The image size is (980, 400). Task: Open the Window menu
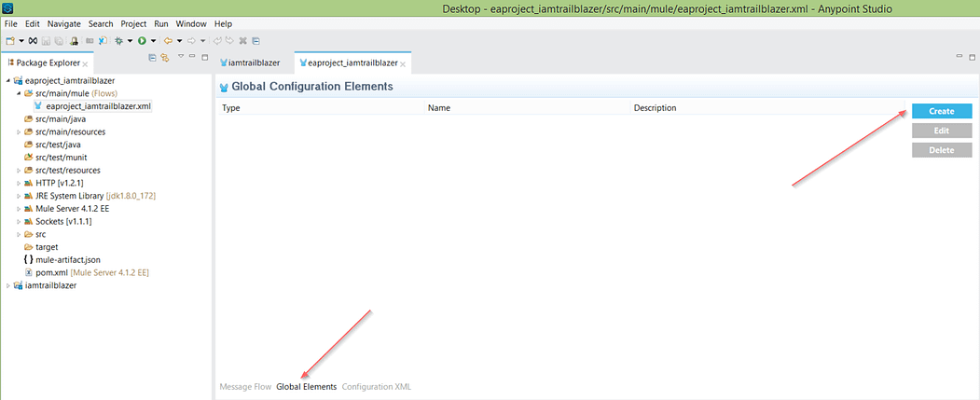(190, 23)
